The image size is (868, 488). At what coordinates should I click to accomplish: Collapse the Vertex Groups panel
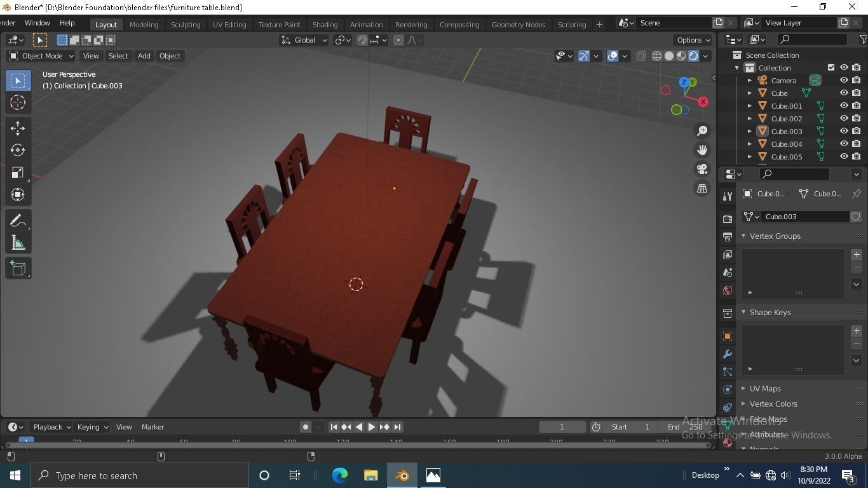[743, 236]
